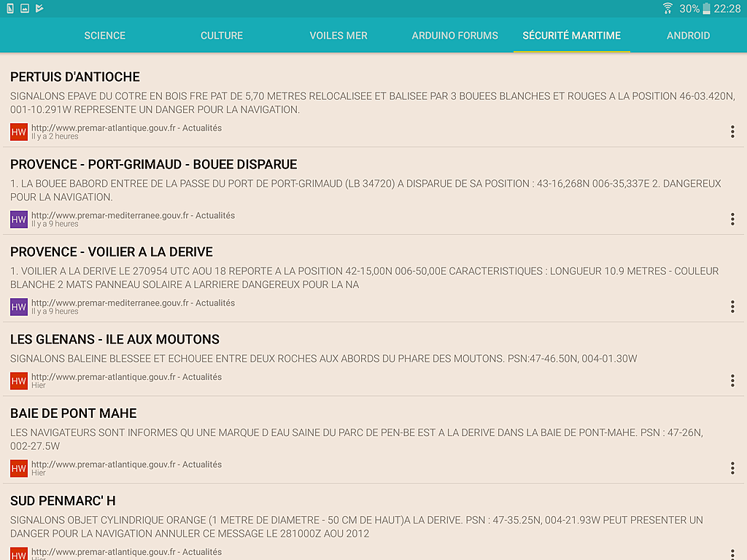The height and width of the screenshot is (560, 747).
Task: Select the VOILES MER tab
Action: coord(338,36)
